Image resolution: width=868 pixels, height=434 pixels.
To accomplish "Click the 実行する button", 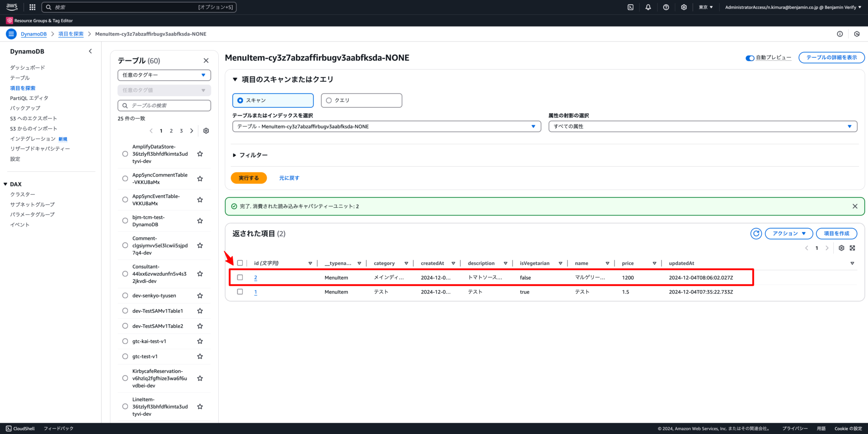I will tap(249, 178).
